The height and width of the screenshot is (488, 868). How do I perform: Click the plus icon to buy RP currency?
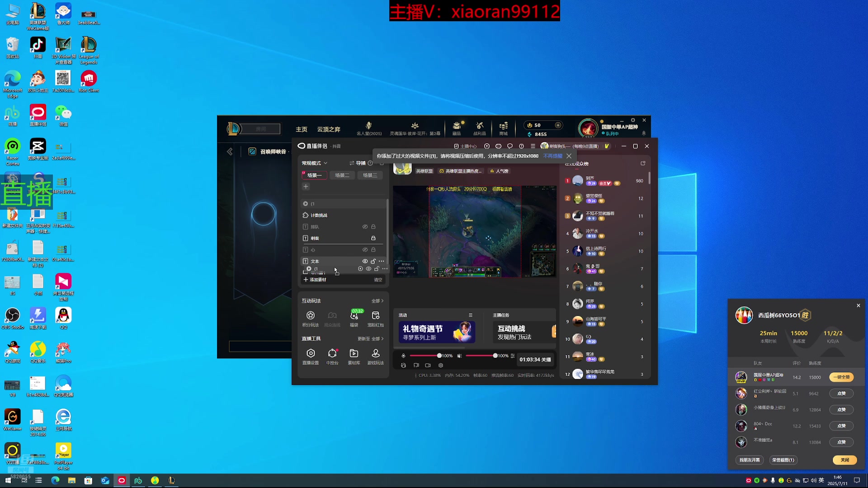[558, 125]
